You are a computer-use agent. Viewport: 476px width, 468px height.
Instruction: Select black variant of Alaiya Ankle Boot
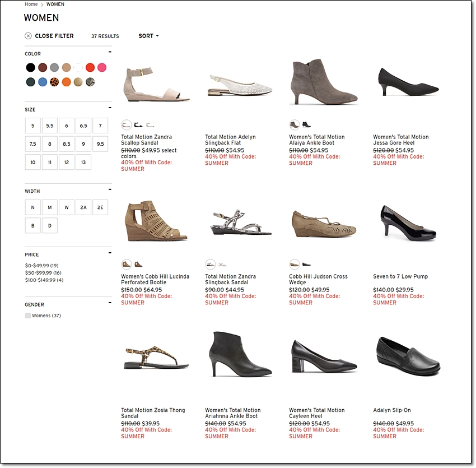(307, 124)
